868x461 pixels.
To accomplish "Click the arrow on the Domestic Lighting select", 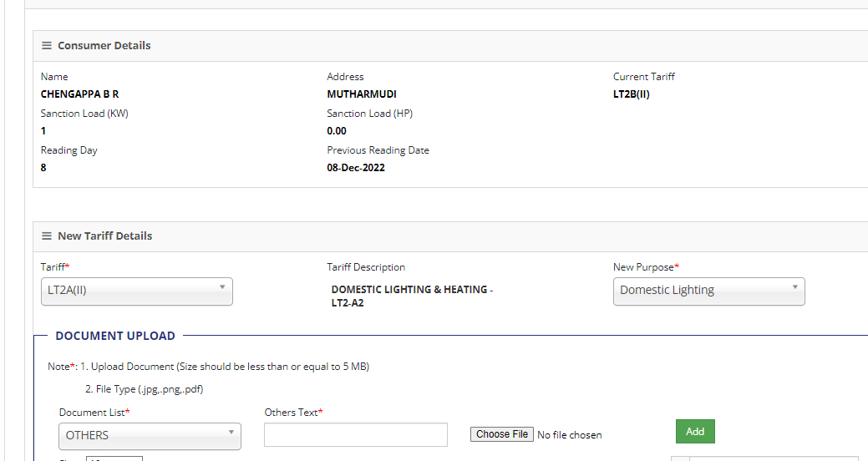I will pyautogui.click(x=795, y=287).
